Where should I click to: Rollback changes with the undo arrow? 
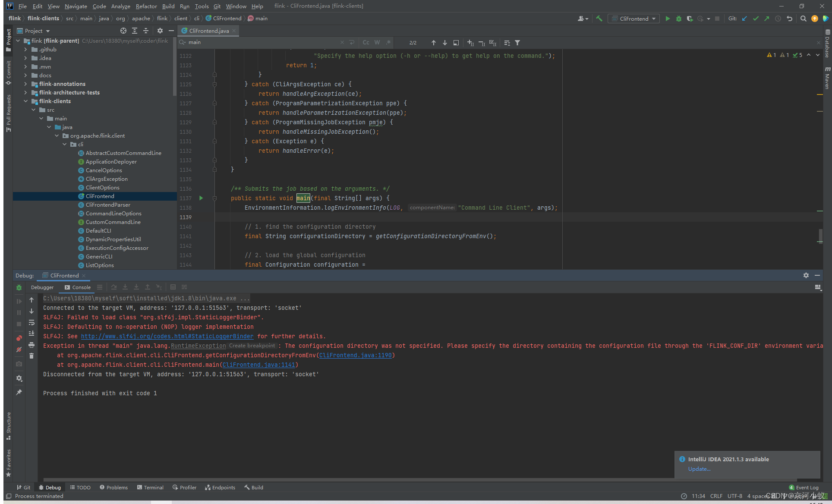tap(789, 19)
